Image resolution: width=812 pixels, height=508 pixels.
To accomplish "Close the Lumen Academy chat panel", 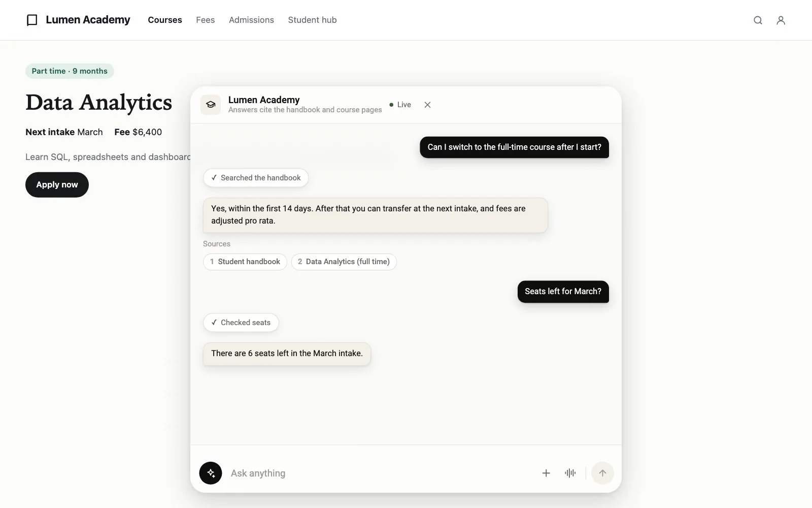I will pos(427,105).
